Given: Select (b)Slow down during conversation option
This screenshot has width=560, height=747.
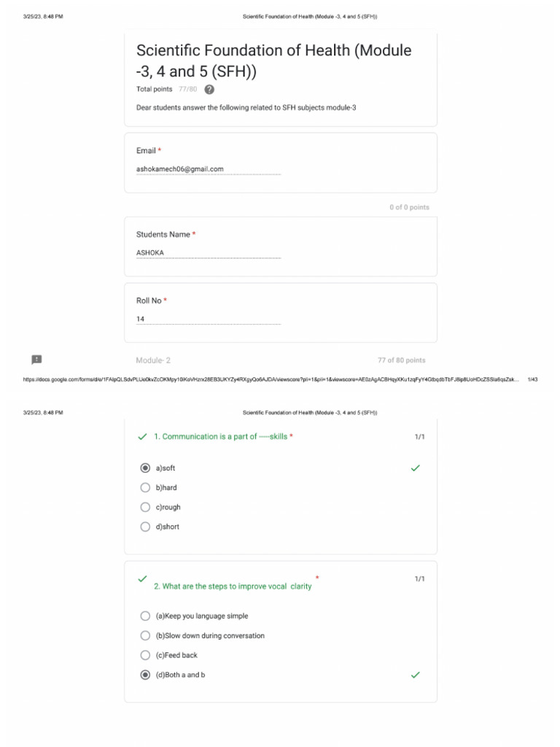Looking at the screenshot, I should tap(145, 636).
